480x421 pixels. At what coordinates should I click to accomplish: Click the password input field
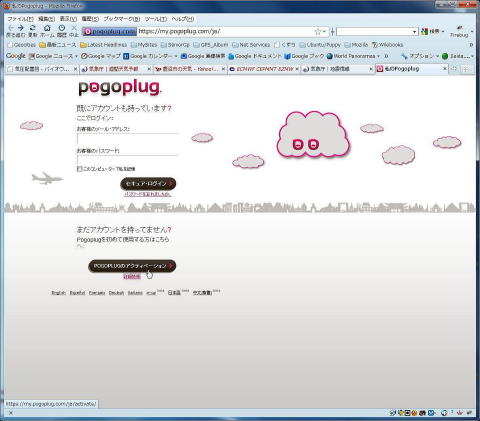point(128,160)
